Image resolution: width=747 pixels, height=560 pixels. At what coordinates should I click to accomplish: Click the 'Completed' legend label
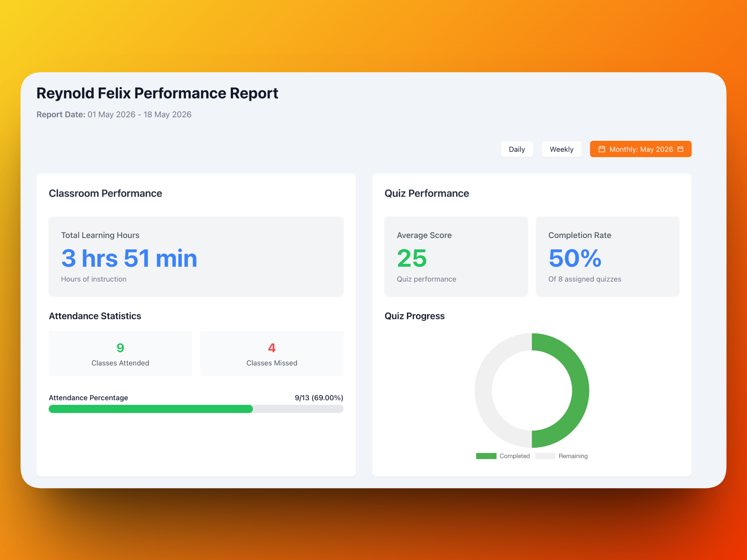pos(514,456)
